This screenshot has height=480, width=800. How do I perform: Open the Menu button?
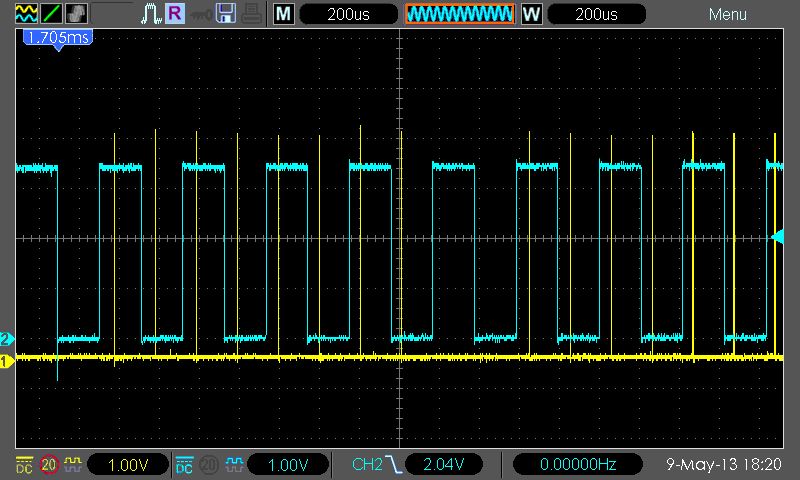pos(728,14)
